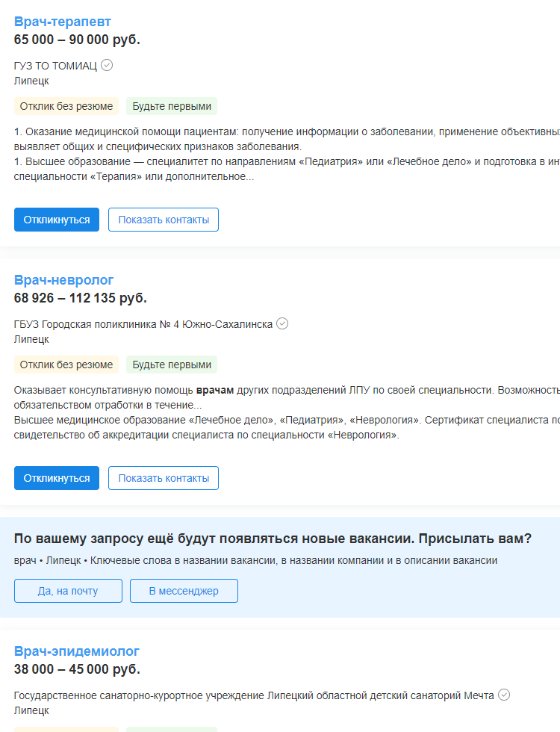Click verified badge next to ГУЗ ТО ТОМИАЦ
The height and width of the screenshot is (732, 560).
point(107,66)
